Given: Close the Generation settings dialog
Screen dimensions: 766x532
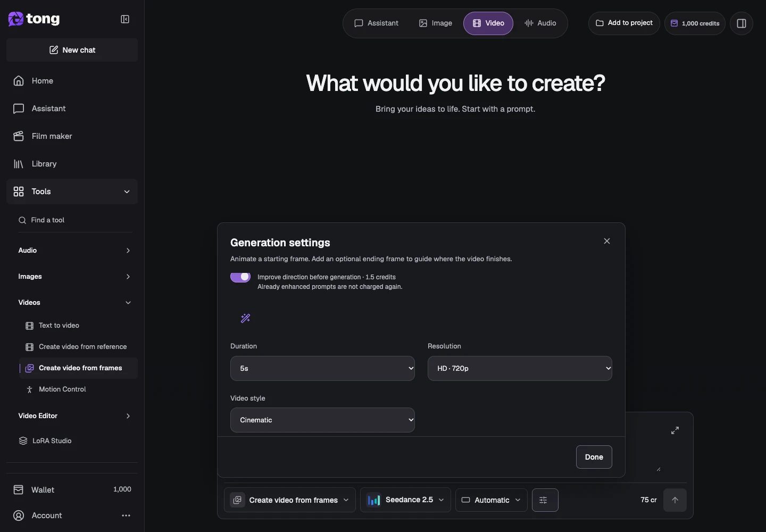Looking at the screenshot, I should pyautogui.click(x=607, y=241).
